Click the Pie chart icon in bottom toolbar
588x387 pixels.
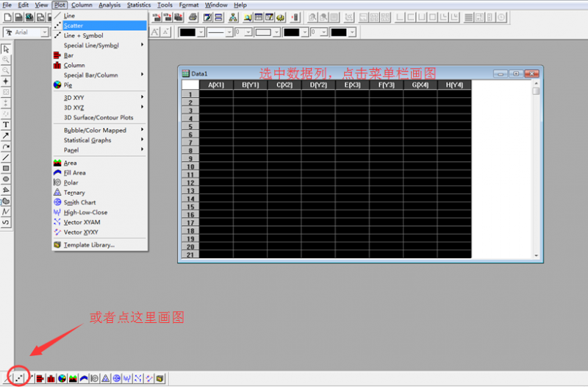62,378
